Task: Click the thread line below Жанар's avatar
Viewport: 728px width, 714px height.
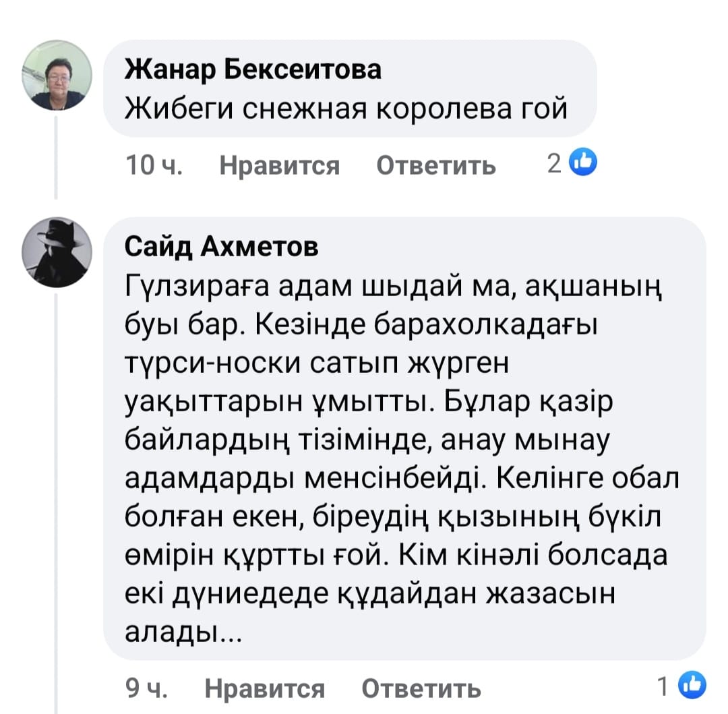Action: tap(56, 156)
